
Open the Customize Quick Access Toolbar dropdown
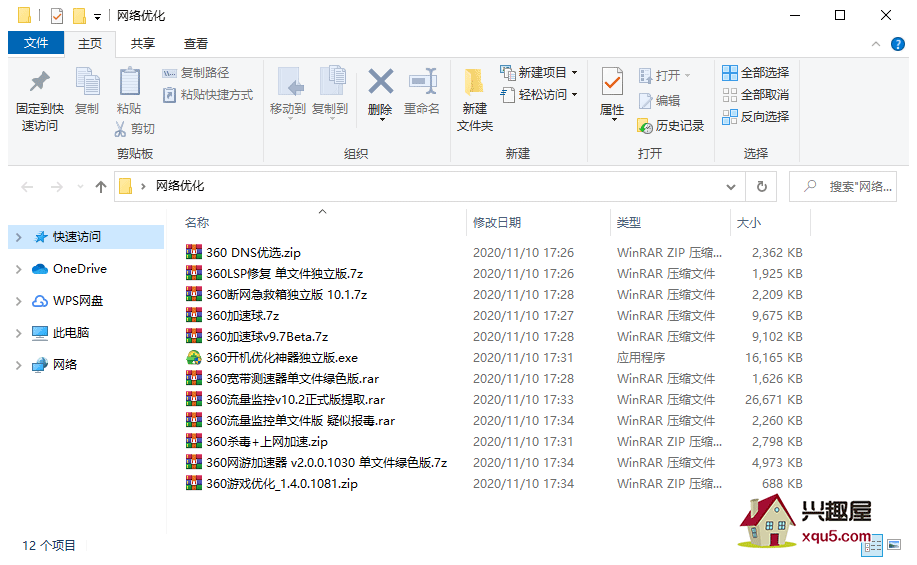pos(97,16)
